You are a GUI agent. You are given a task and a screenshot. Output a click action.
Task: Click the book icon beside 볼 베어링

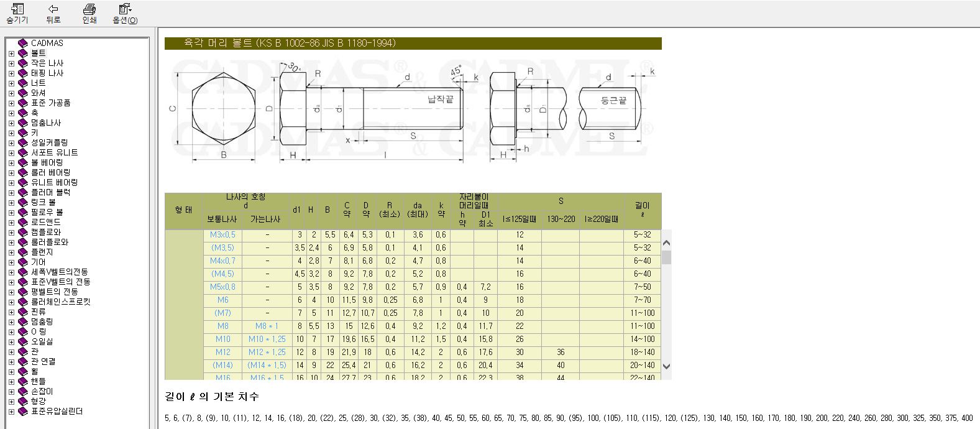click(23, 162)
